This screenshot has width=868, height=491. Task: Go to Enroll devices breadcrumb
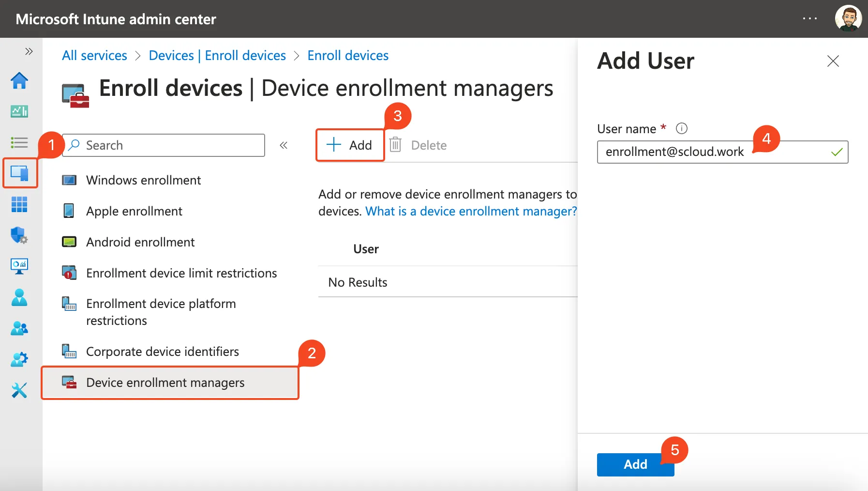coord(348,55)
